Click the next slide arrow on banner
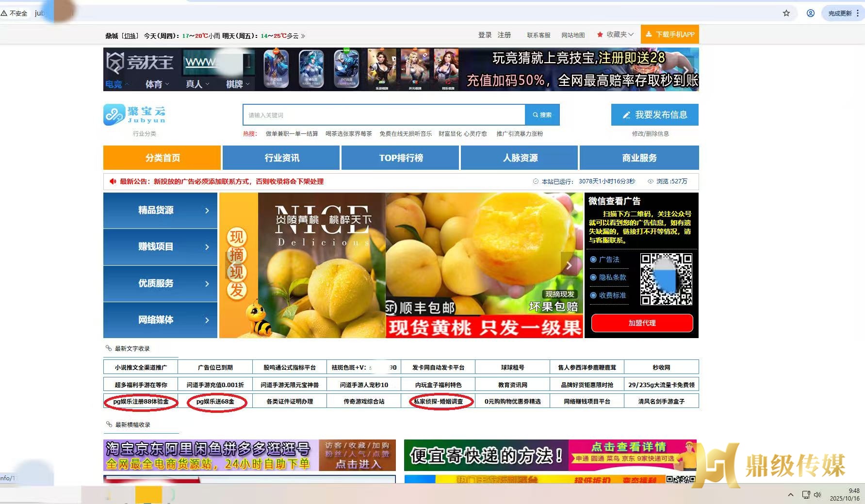This screenshot has width=865, height=504. 569,265
